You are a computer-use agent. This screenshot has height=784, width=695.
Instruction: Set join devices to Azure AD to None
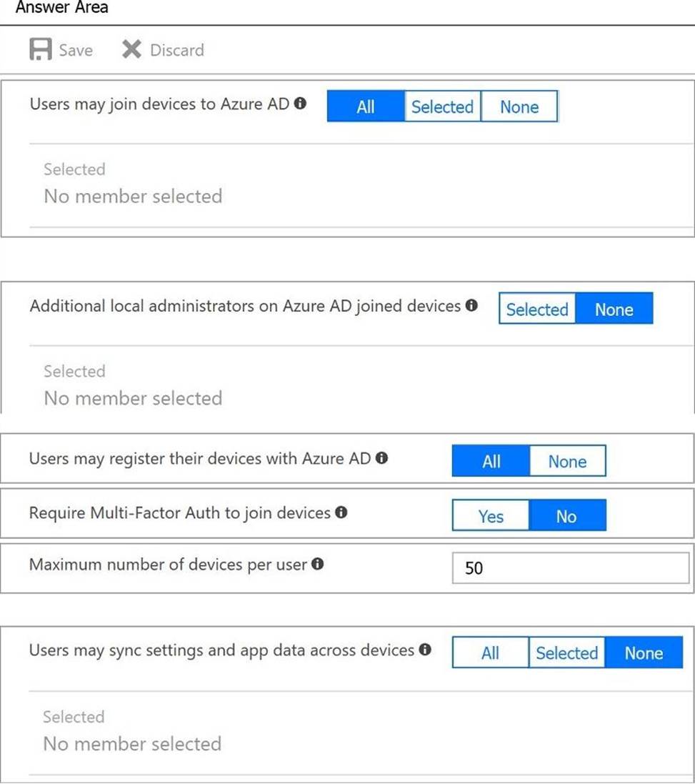pos(519,107)
